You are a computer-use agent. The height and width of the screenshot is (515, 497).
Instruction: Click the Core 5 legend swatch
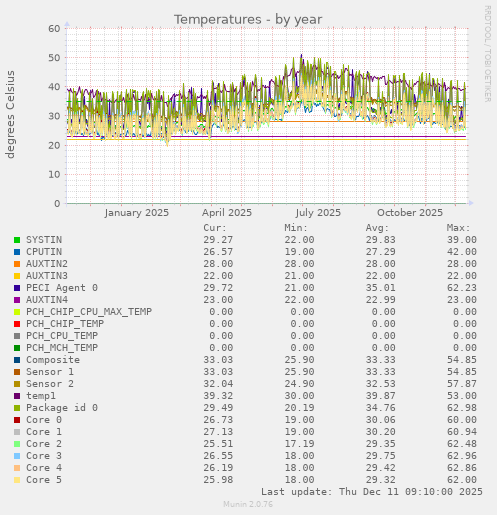[17, 480]
